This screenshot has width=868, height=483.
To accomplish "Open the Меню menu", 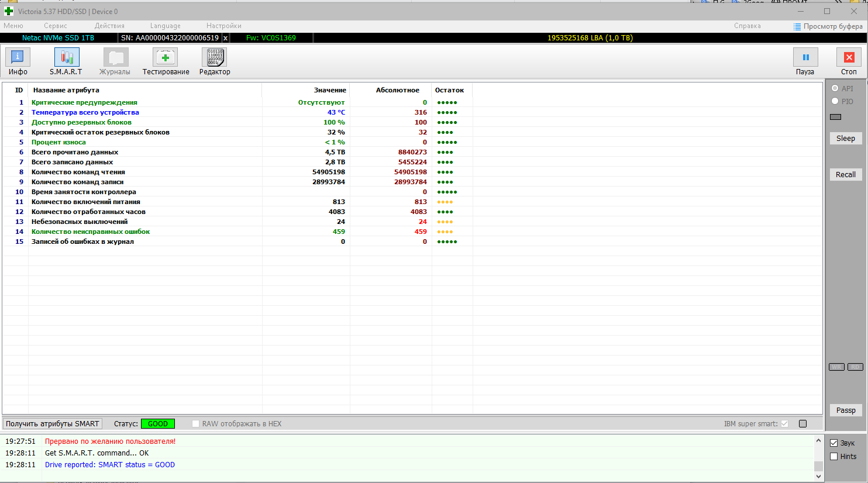I will click(13, 26).
